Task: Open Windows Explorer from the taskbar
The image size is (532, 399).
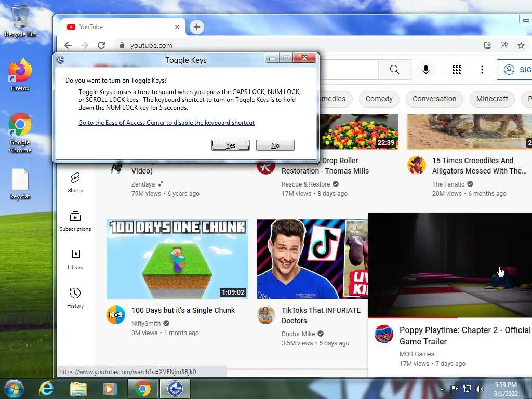Action: tap(78, 389)
